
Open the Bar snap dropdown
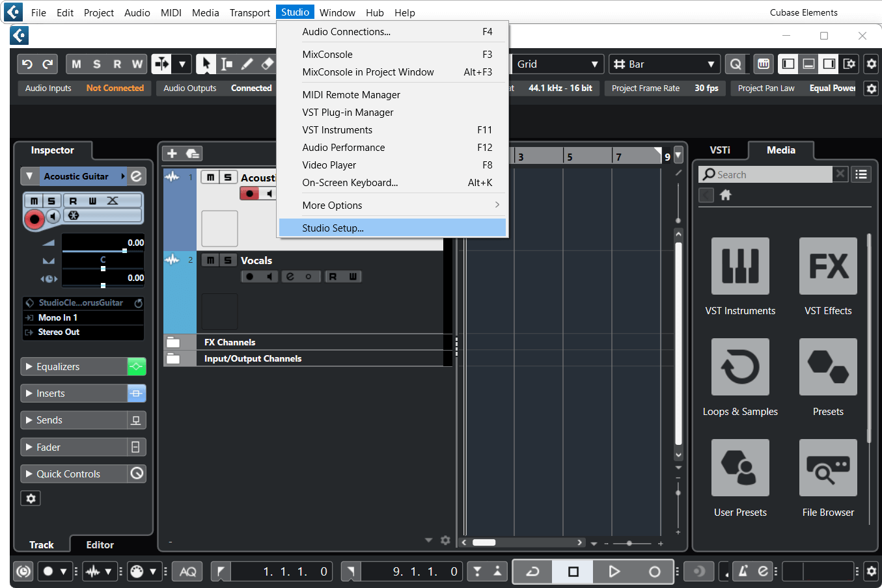pos(664,64)
